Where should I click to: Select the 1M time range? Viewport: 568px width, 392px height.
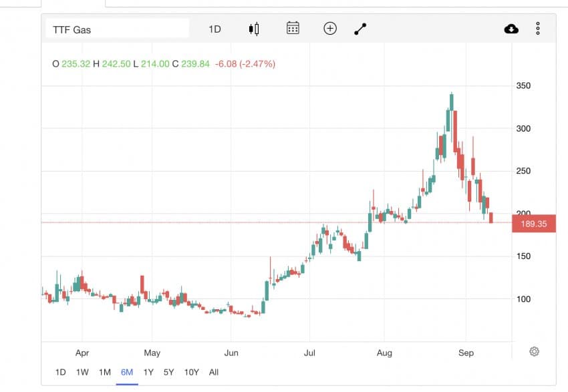coord(104,372)
